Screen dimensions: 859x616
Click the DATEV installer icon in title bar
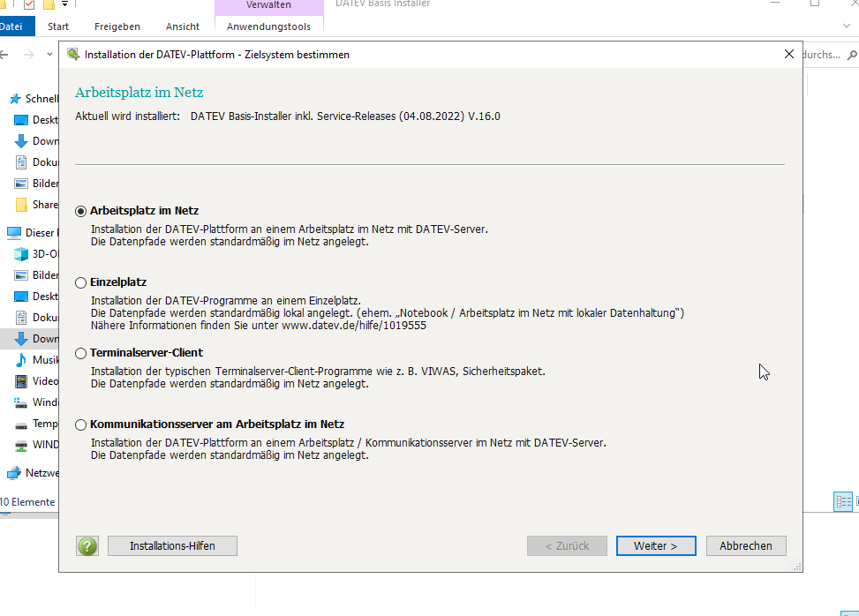(x=72, y=55)
